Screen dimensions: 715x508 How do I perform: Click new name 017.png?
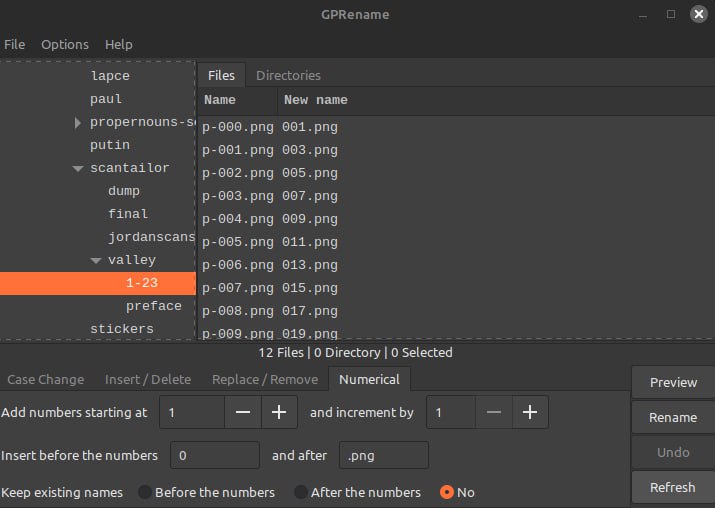[x=310, y=311]
